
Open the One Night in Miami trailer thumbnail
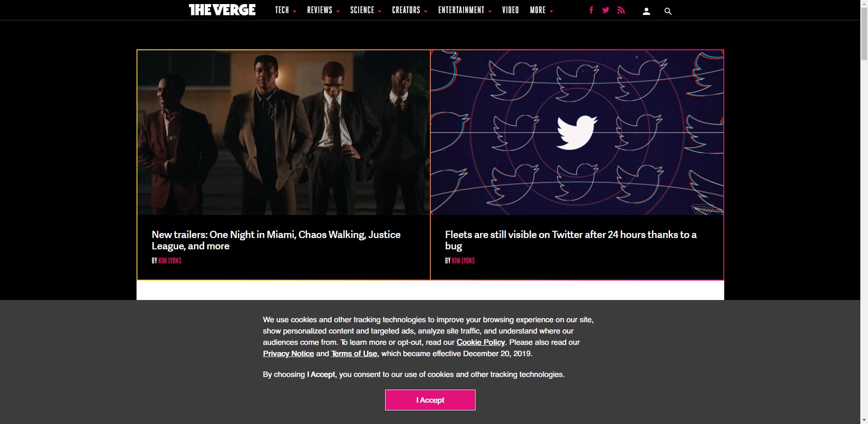[283, 132]
